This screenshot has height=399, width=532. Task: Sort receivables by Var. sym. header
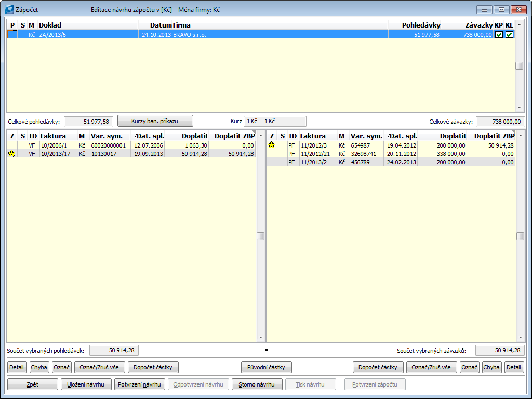pyautogui.click(x=110, y=136)
